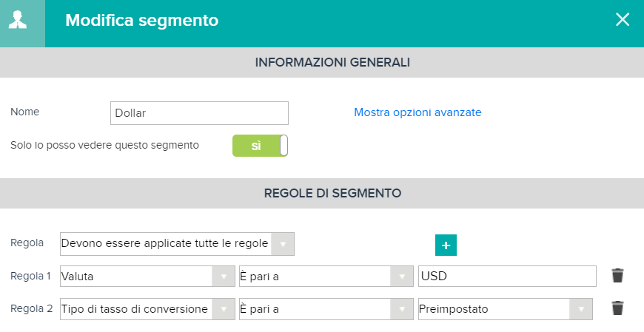This screenshot has width=644, height=332.
Task: Open the Valuta field dropdown
Action: point(147,277)
